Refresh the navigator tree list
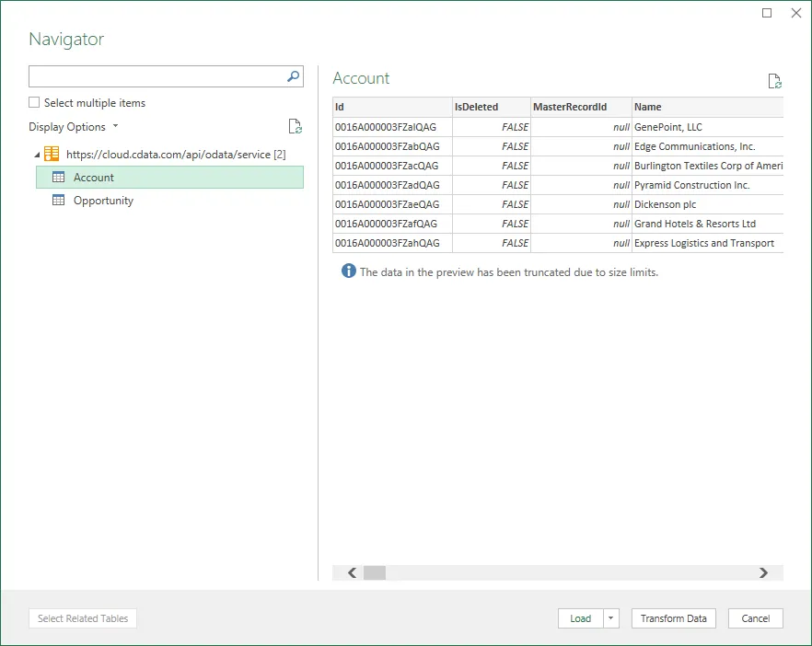 295,127
